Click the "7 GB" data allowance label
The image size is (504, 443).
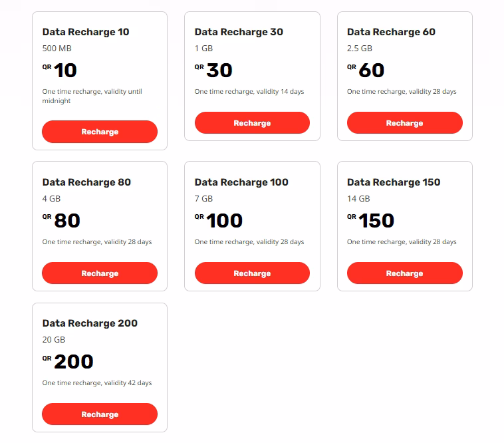203,198
